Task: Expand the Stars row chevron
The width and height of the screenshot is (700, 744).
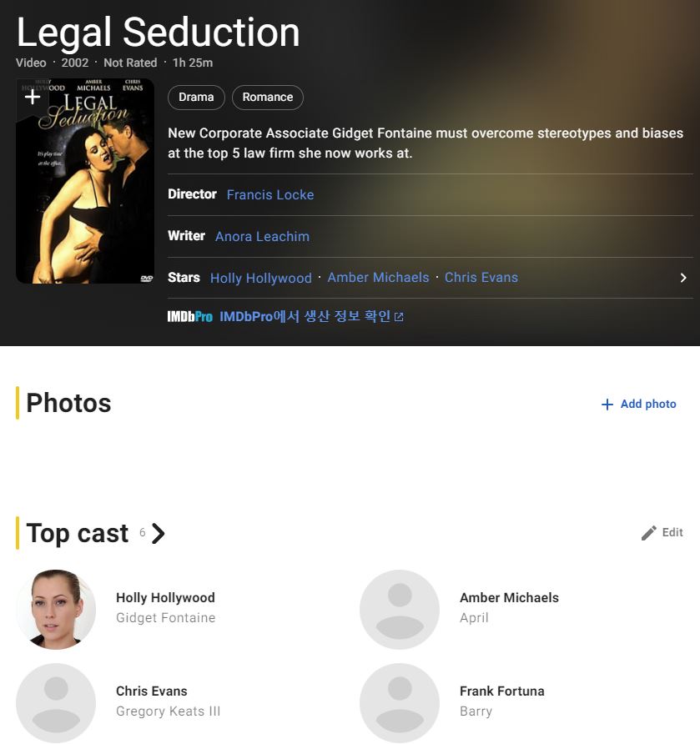Action: pos(683,278)
